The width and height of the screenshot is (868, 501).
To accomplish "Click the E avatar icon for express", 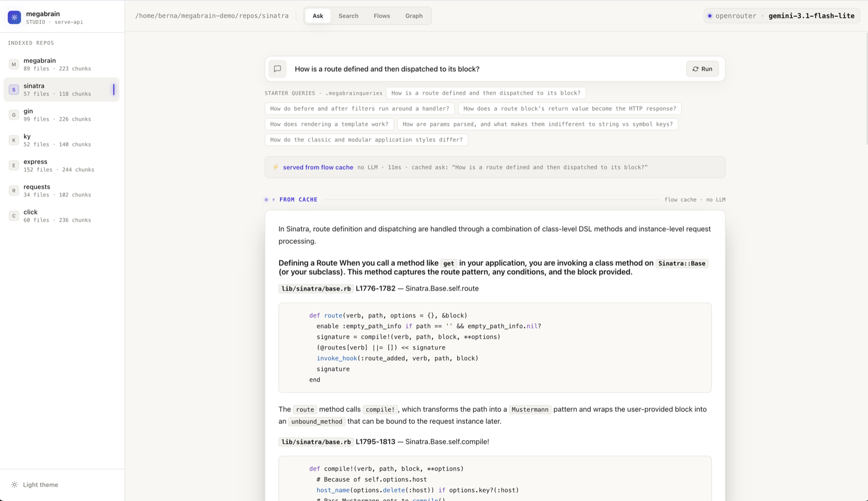I will [x=14, y=165].
